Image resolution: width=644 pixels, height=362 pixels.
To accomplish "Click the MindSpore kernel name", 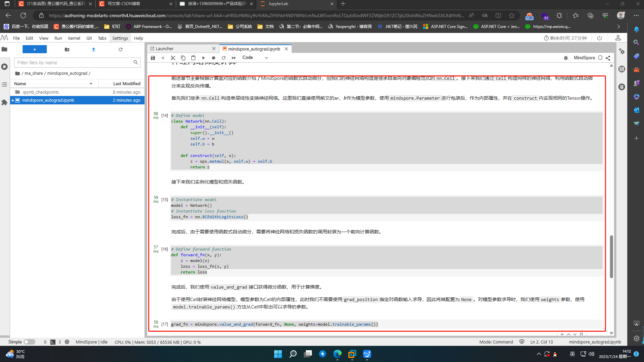I will tap(584, 58).
